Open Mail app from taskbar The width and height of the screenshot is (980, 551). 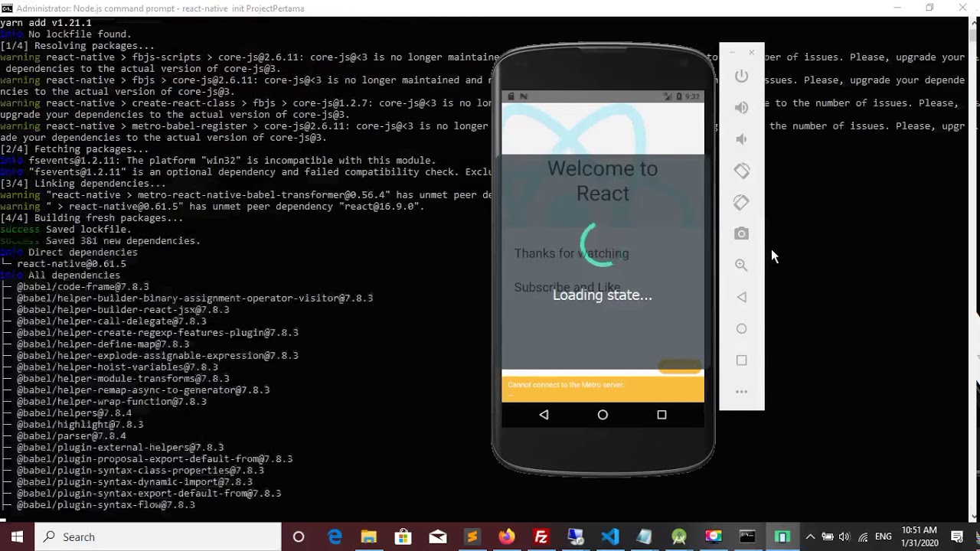437,536
